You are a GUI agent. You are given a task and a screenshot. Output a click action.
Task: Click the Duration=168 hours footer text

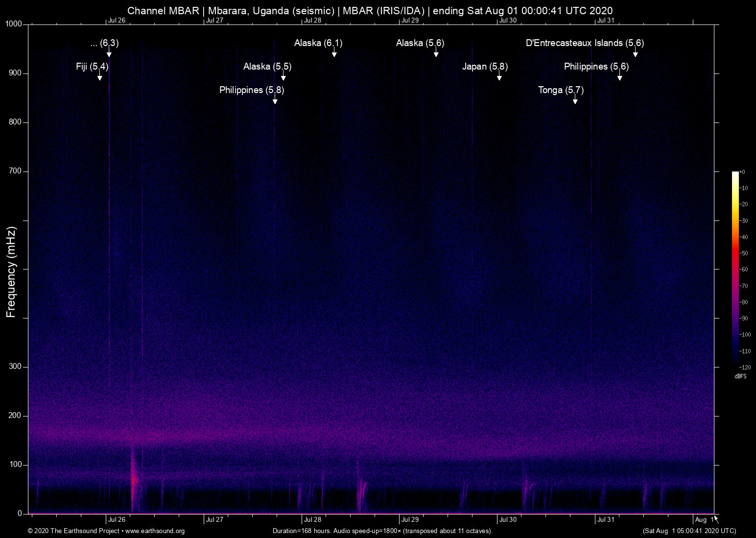click(x=382, y=531)
